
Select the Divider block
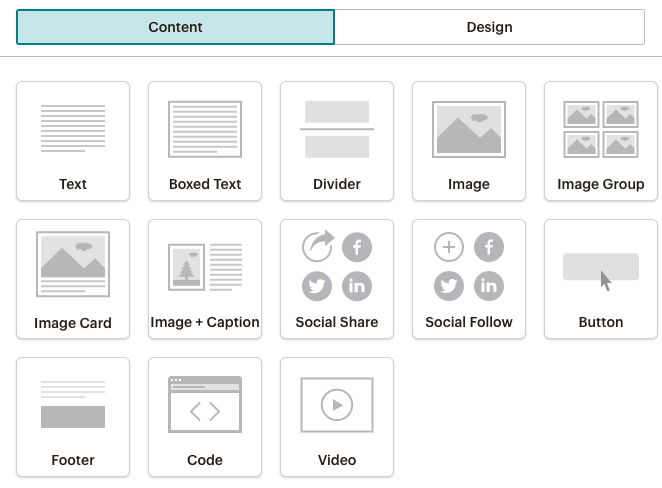pos(337,141)
